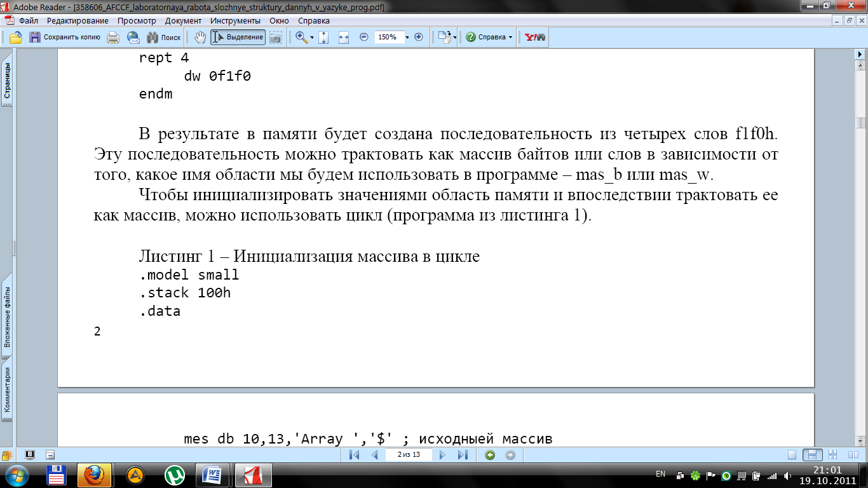Open the Инструменты menu
This screenshot has width=868, height=488.
(x=236, y=20)
